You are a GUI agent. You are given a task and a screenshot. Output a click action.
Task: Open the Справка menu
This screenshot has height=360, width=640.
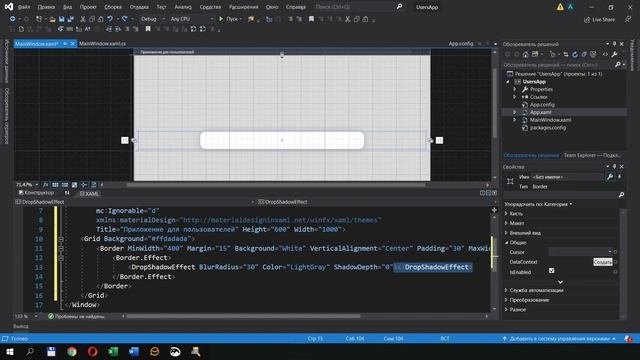pyautogui.click(x=296, y=7)
